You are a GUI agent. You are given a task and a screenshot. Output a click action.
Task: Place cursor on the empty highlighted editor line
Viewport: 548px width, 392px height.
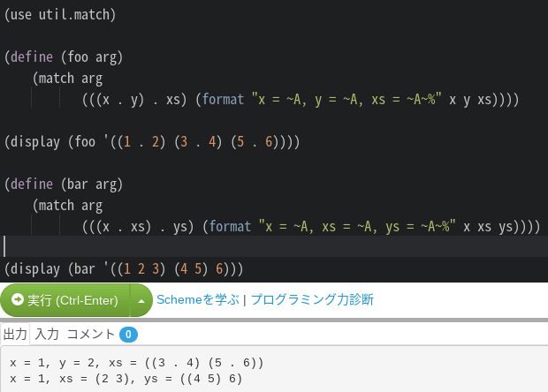tap(274, 246)
